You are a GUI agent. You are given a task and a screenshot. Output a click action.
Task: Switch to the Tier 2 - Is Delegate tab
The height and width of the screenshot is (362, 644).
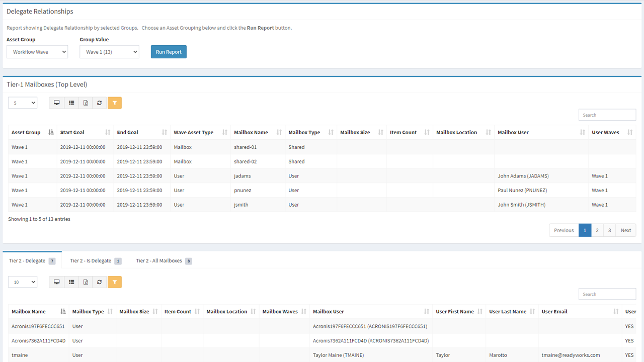pyautogui.click(x=91, y=260)
